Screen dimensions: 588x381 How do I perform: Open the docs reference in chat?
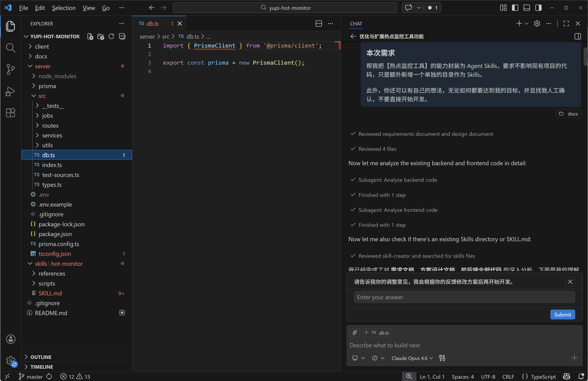[x=568, y=114]
